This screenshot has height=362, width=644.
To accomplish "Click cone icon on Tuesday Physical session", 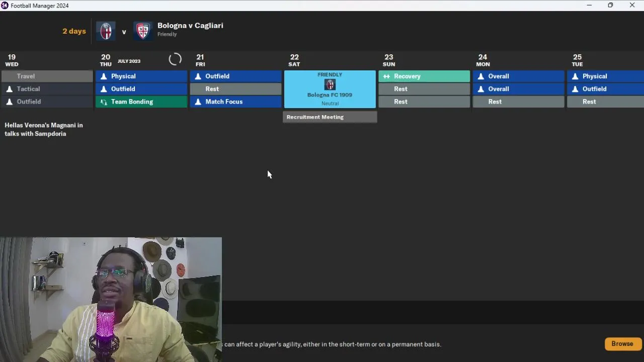I will (575, 76).
